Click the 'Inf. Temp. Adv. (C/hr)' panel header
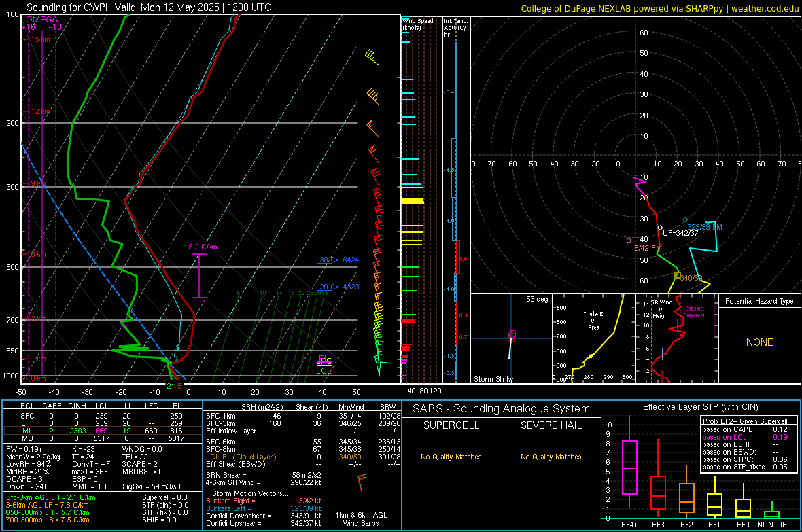 455,28
